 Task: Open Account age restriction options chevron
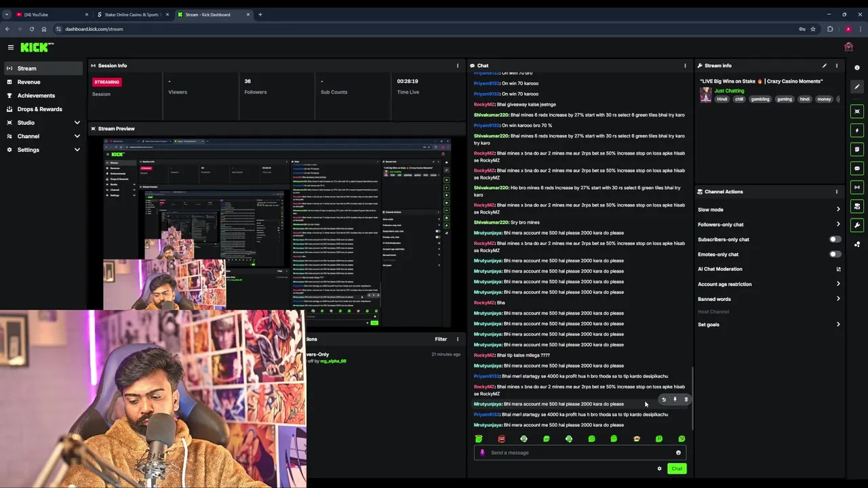point(838,284)
